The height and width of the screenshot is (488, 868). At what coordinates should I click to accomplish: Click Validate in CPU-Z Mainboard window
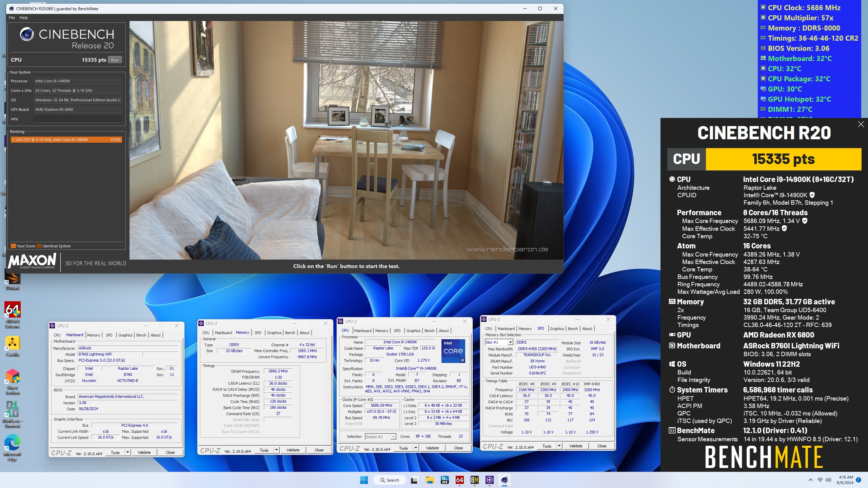point(144,452)
